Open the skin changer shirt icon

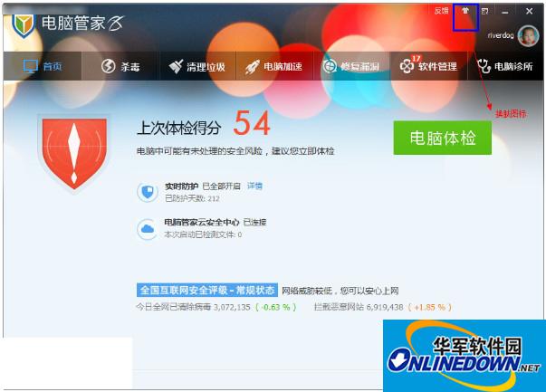click(x=465, y=12)
